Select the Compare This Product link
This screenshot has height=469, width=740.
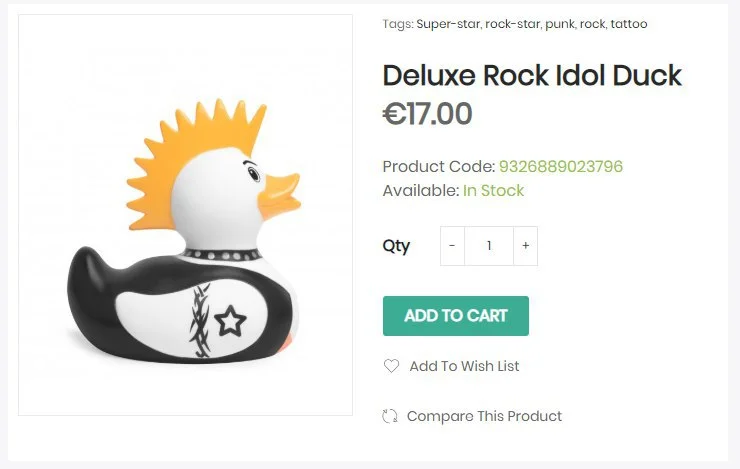[x=484, y=416]
